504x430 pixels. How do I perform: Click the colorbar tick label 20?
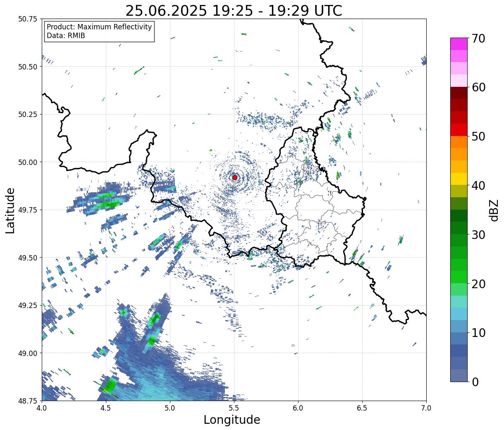(x=478, y=284)
